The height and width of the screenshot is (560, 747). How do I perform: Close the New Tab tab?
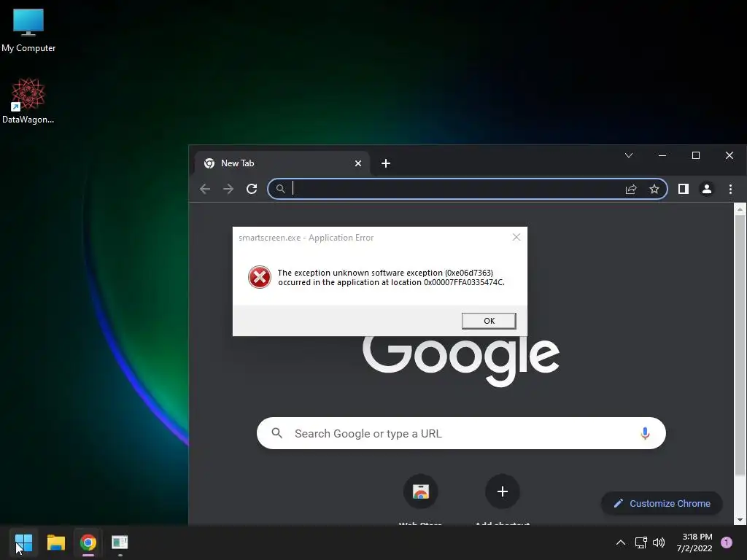pos(358,163)
